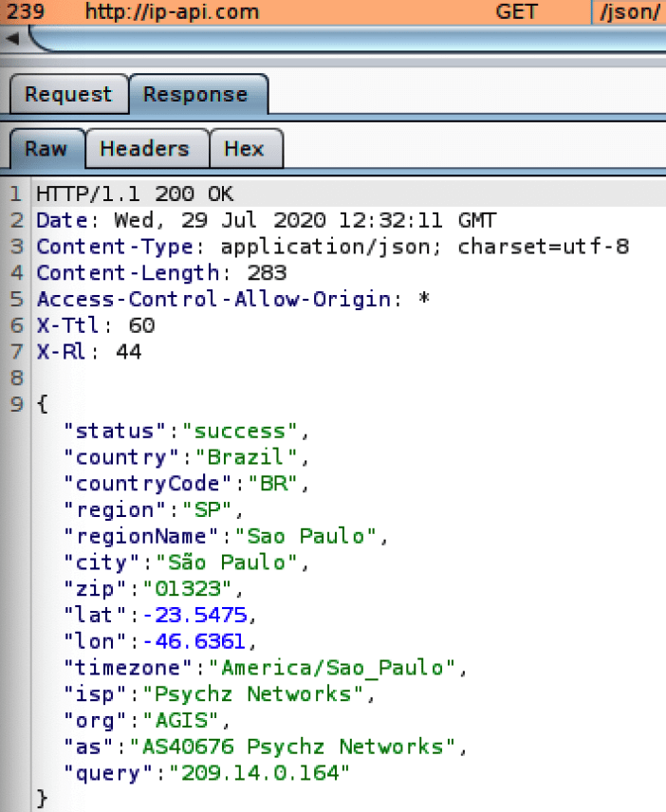
Task: Select the Response tab
Action: [x=198, y=94]
